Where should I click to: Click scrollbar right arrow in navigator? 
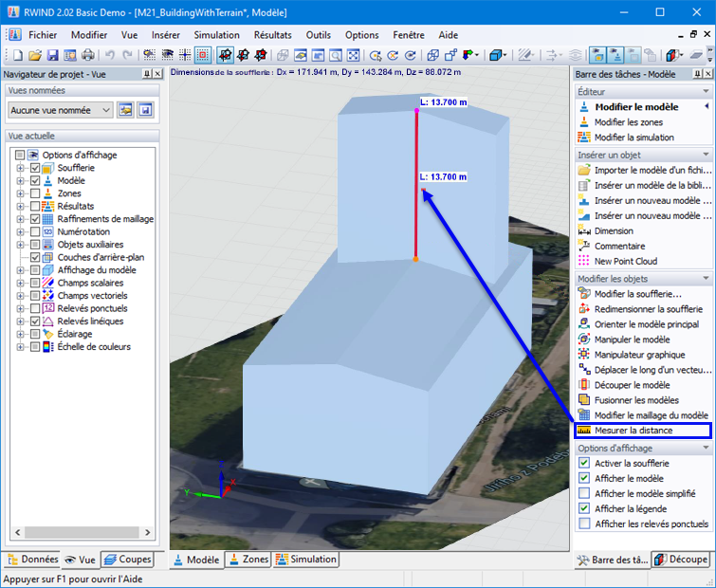pyautogui.click(x=148, y=532)
